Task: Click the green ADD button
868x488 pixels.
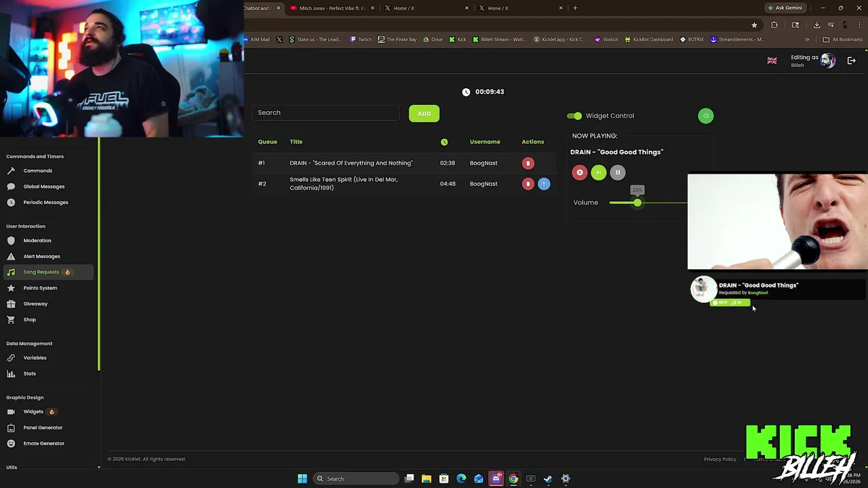Action: click(424, 113)
